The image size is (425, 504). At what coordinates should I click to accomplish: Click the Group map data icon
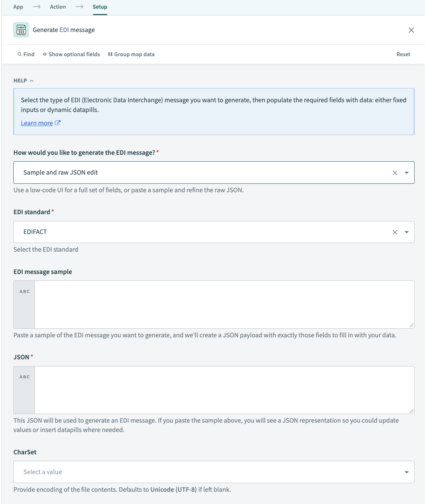pyautogui.click(x=111, y=54)
